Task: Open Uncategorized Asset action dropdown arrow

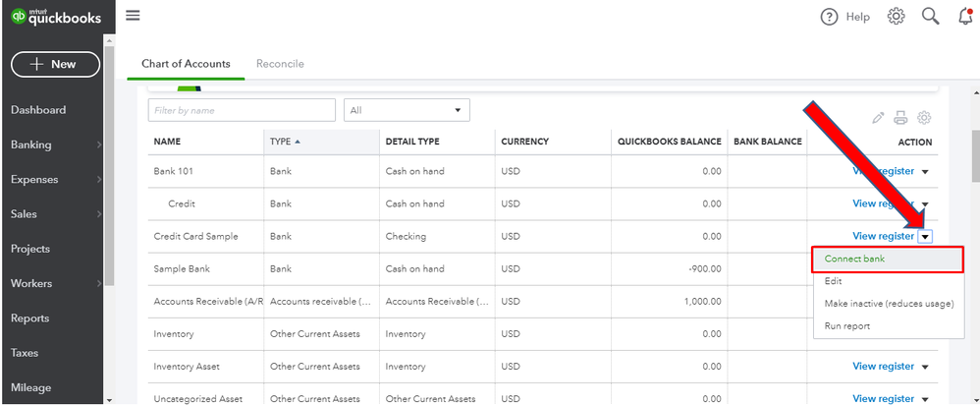Action: pyautogui.click(x=926, y=399)
